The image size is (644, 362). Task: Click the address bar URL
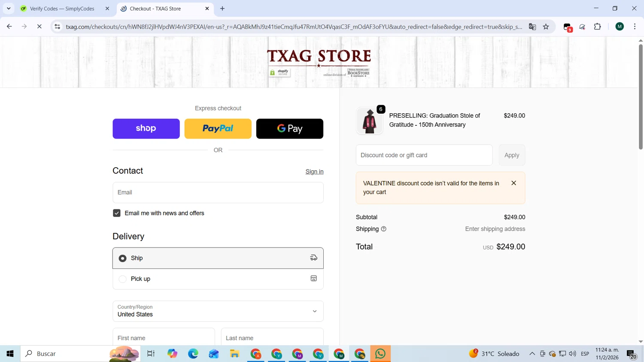294,27
